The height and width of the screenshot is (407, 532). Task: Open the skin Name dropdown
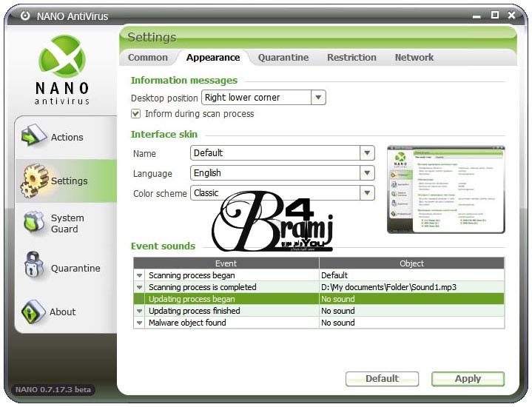click(x=367, y=152)
